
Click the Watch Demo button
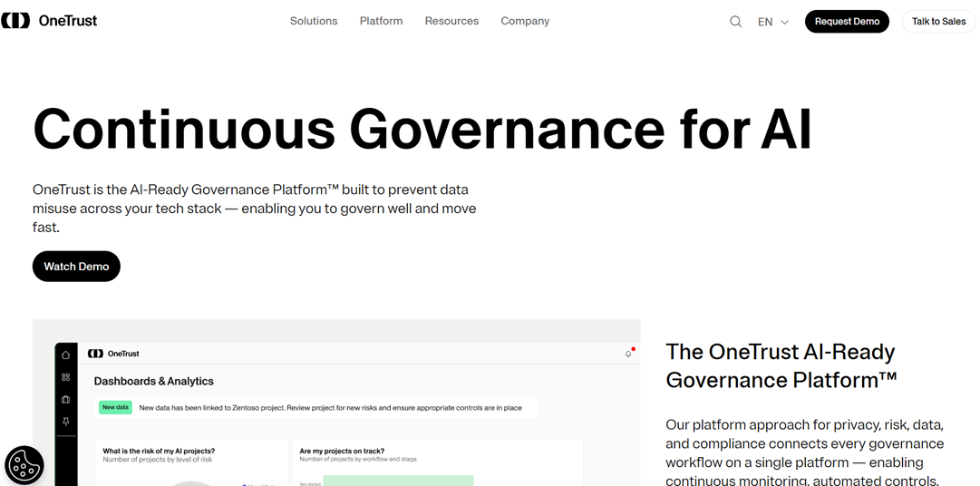[x=76, y=267]
